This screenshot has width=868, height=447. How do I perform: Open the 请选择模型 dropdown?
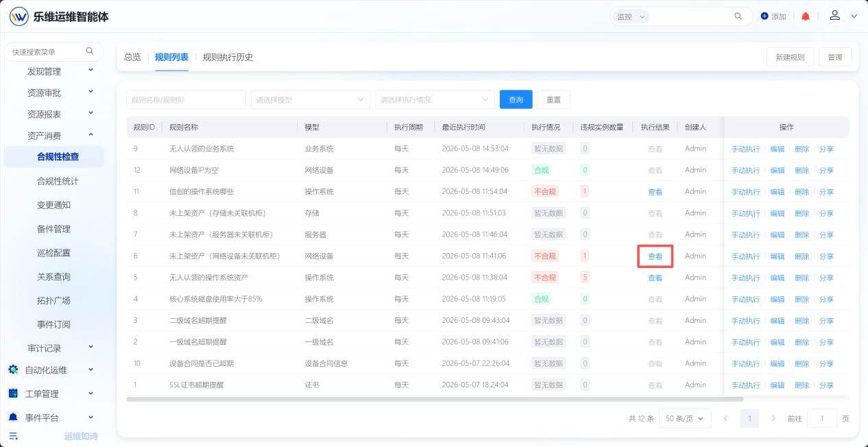[x=311, y=99]
